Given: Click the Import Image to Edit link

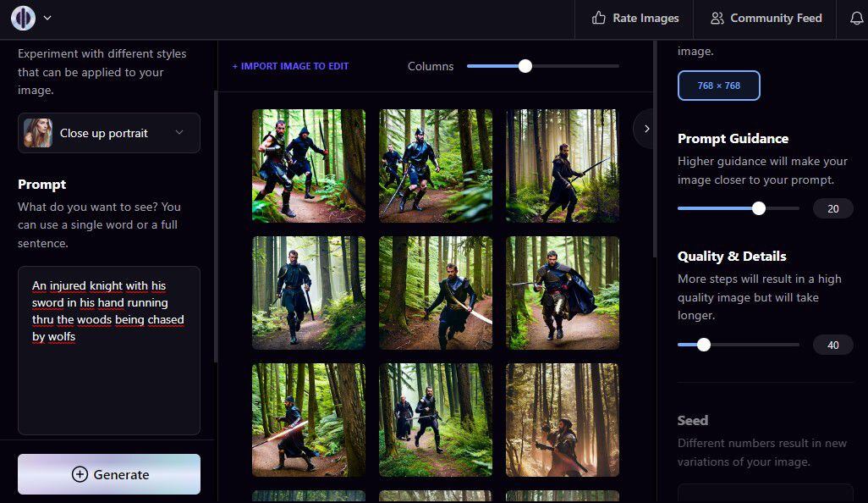Looking at the screenshot, I should 290,66.
